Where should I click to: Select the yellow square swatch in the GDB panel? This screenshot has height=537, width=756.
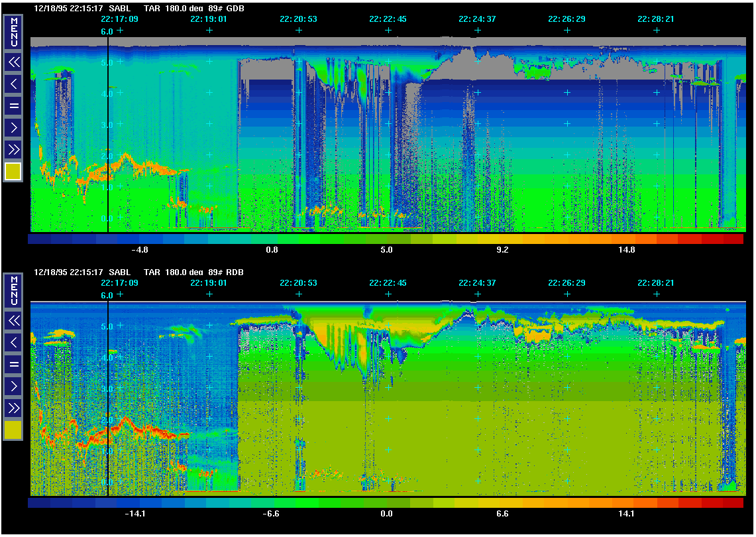tap(13, 172)
